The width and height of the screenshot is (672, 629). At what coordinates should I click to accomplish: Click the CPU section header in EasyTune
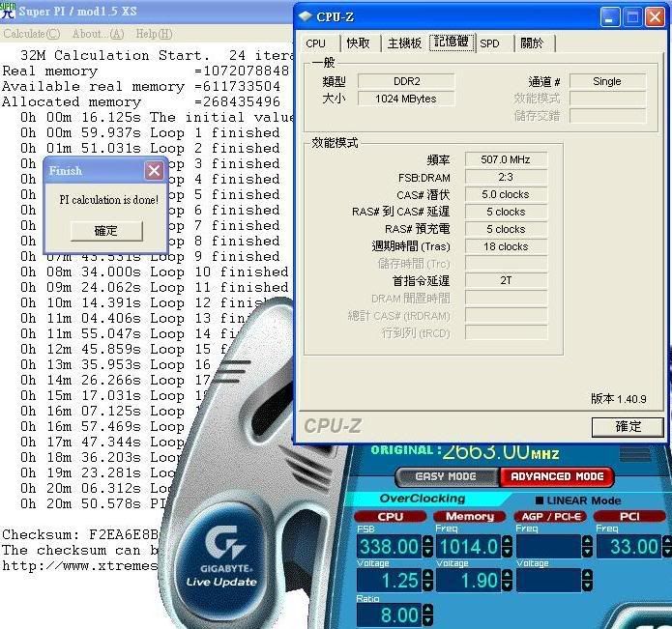coord(391,516)
